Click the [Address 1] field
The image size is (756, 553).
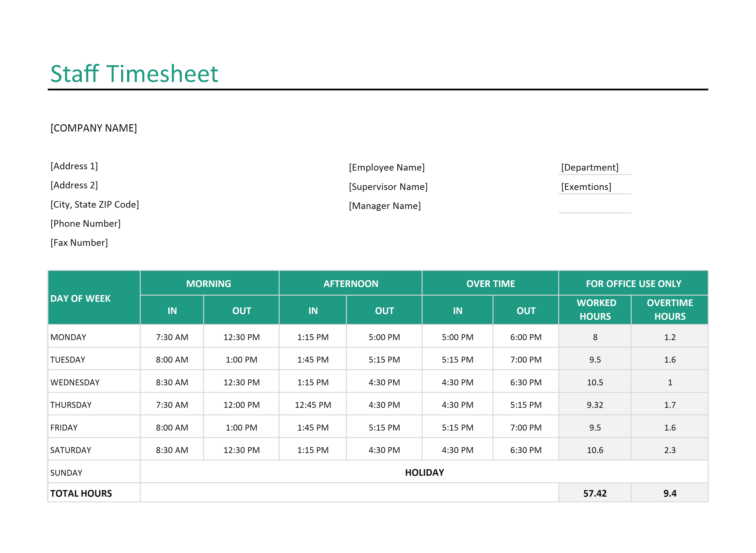pyautogui.click(x=74, y=166)
